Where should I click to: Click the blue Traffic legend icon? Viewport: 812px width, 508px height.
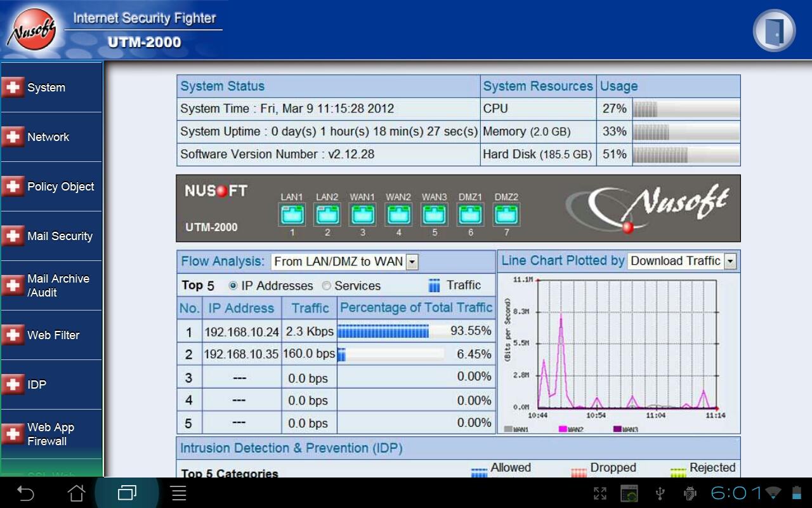pyautogui.click(x=435, y=285)
